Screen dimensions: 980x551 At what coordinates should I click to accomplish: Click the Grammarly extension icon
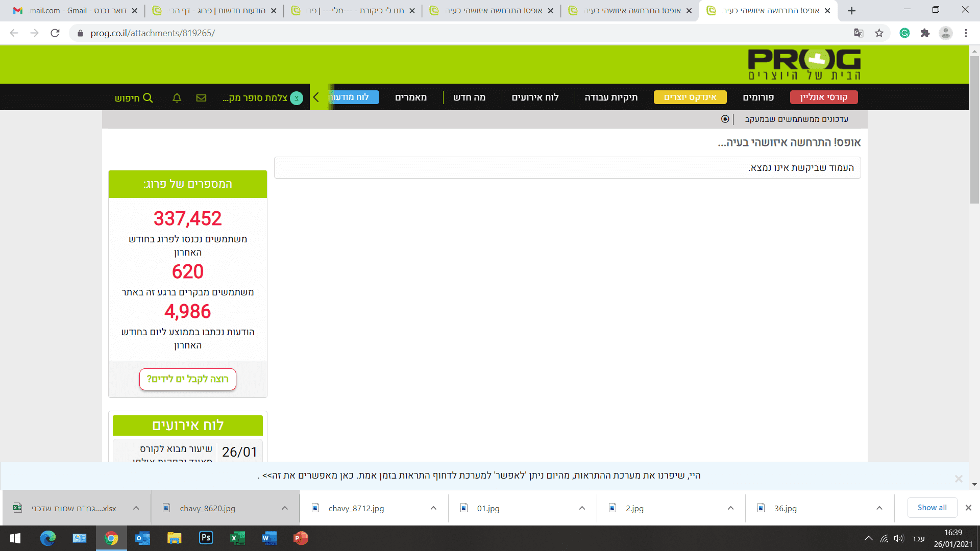click(904, 33)
